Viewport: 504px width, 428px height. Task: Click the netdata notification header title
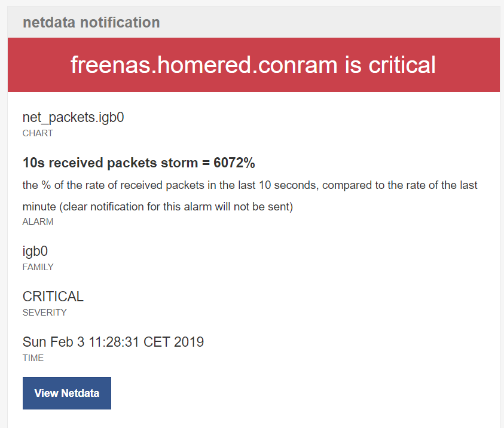(x=91, y=23)
